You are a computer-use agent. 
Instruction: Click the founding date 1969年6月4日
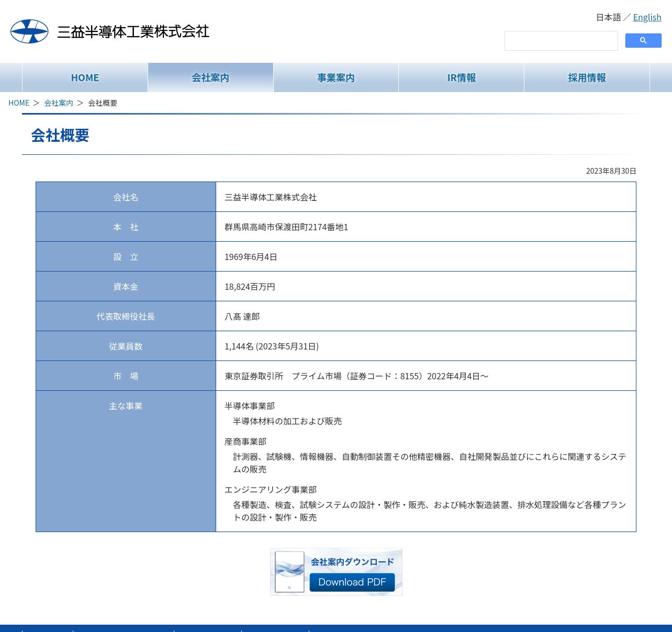tap(251, 257)
